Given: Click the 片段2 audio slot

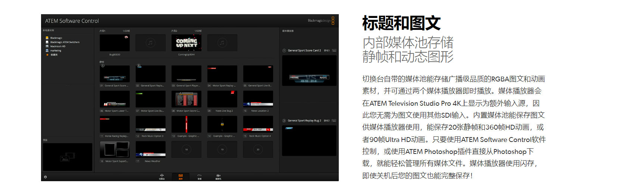Looking at the screenshot, I should click(x=222, y=43).
